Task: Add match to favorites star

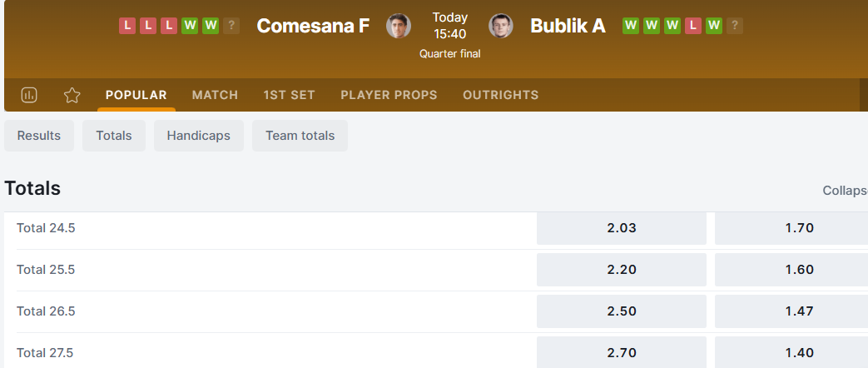Action: point(72,95)
